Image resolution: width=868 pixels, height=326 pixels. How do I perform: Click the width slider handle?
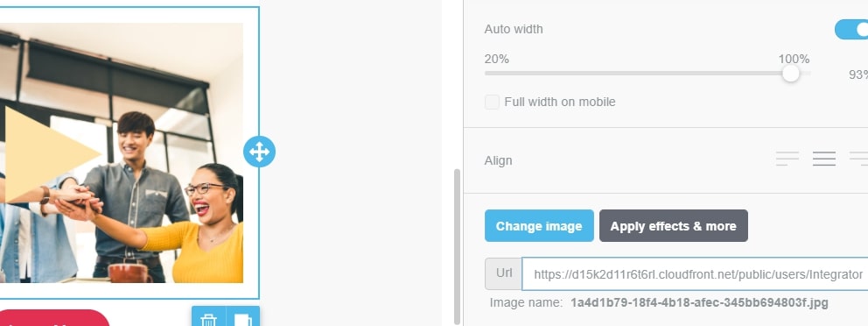pos(791,74)
